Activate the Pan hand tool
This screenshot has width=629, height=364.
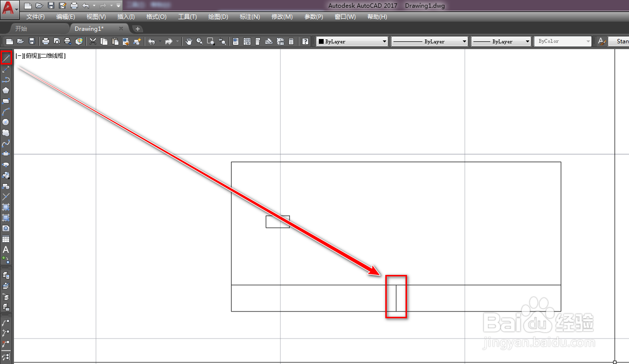[x=188, y=41]
